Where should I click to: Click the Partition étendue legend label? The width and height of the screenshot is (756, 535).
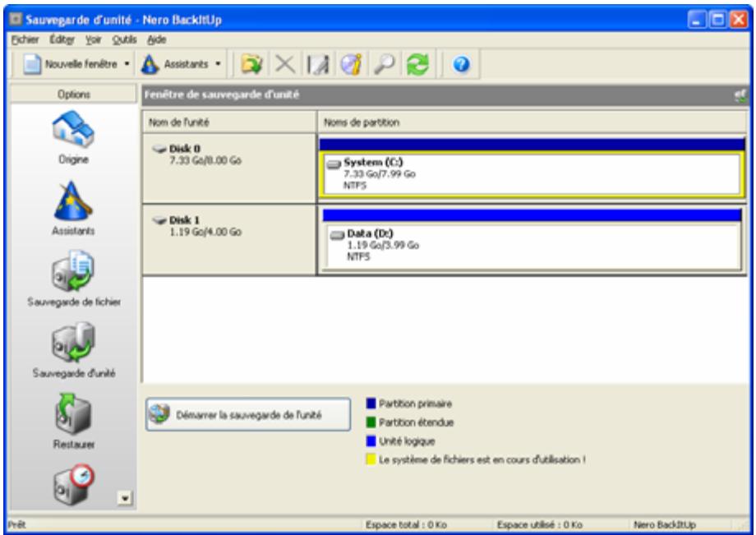coord(416,422)
